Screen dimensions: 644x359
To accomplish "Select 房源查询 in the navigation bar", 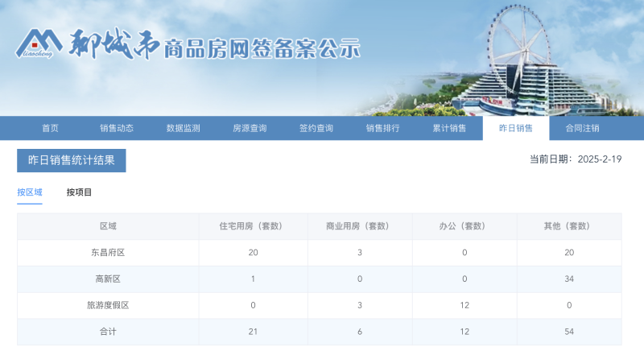I will [250, 128].
